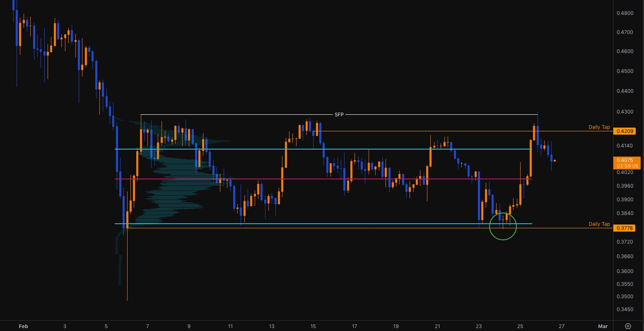Click the SFP line label

(x=339, y=114)
